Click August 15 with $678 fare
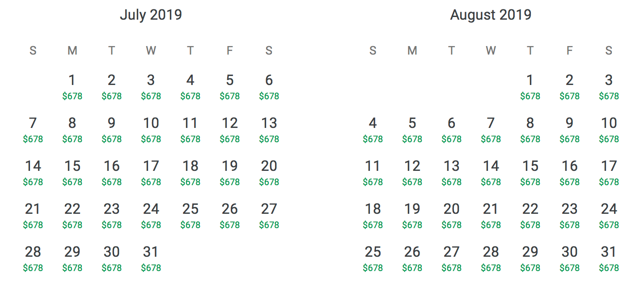Image resolution: width=644 pixels, height=297 pixels. click(x=530, y=172)
